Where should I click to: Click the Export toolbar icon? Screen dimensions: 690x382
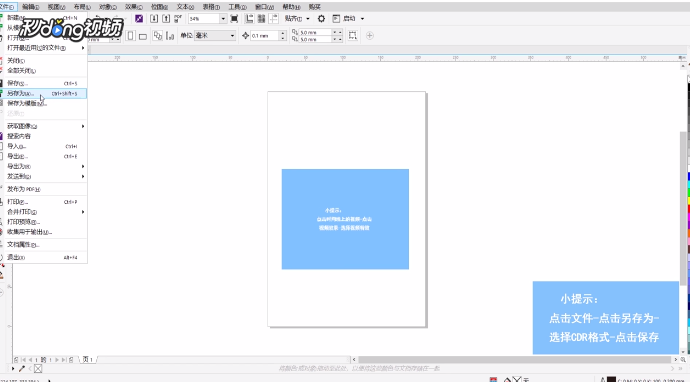[166, 18]
